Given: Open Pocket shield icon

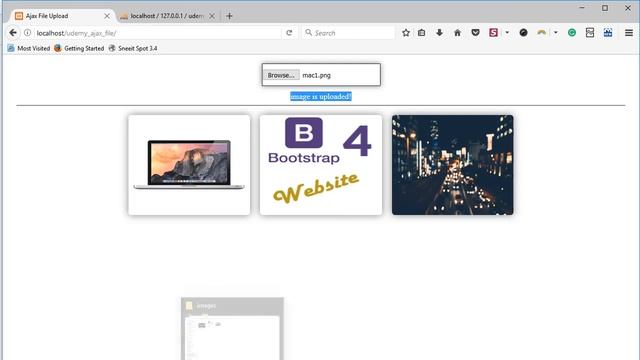Looking at the screenshot, I should [x=476, y=33].
